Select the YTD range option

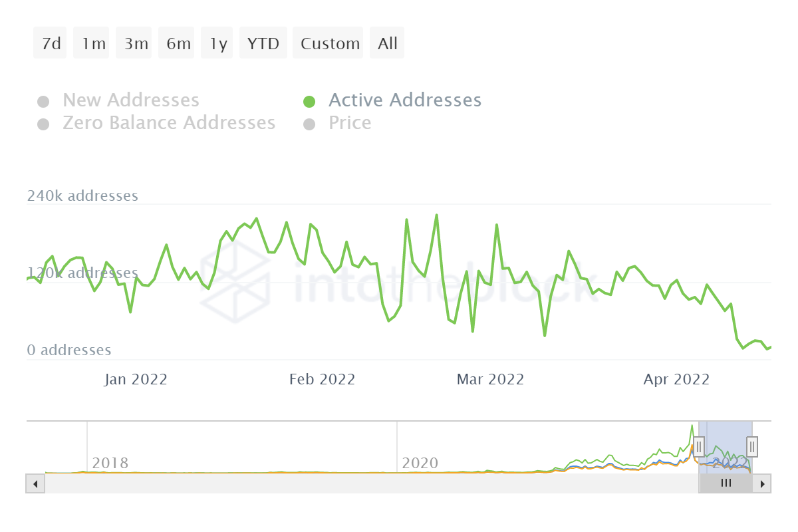(x=263, y=43)
